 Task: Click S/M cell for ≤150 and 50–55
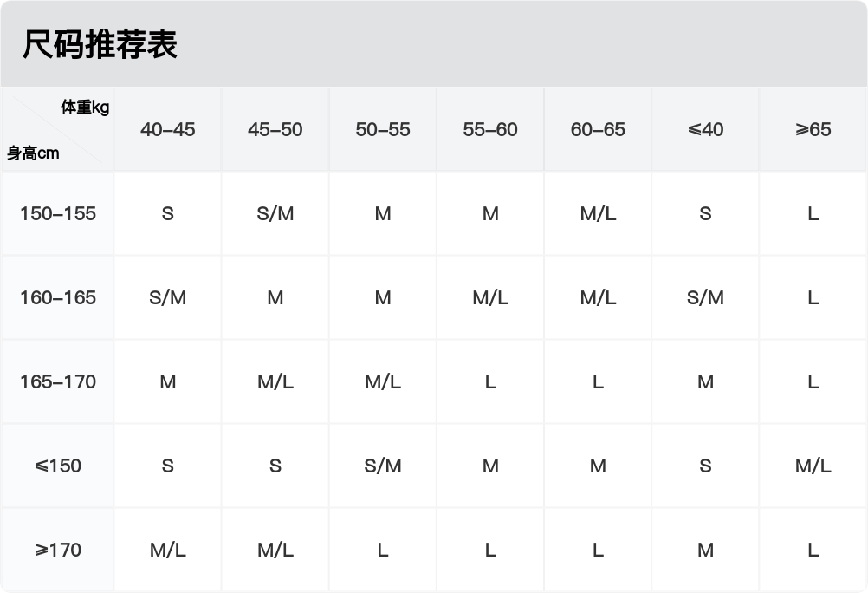383,466
